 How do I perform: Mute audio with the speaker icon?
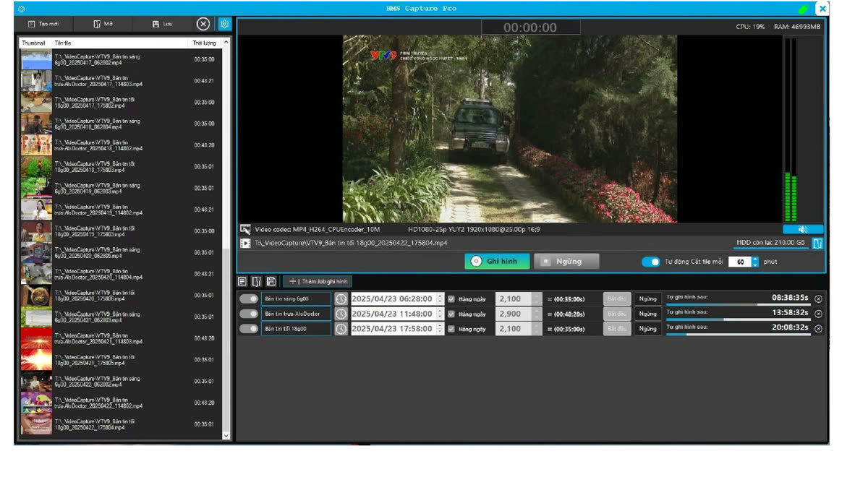(x=803, y=229)
